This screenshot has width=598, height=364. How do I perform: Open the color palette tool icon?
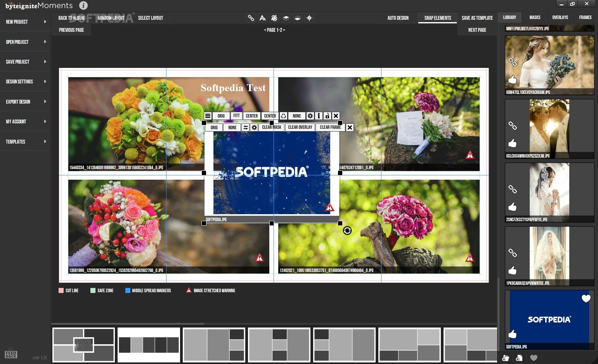pyautogui.click(x=274, y=18)
